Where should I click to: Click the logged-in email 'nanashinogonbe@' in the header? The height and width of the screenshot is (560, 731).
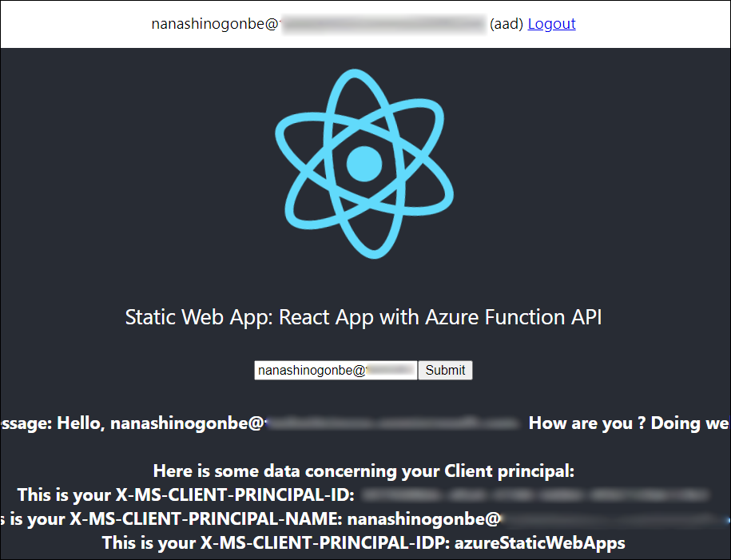pos(215,24)
